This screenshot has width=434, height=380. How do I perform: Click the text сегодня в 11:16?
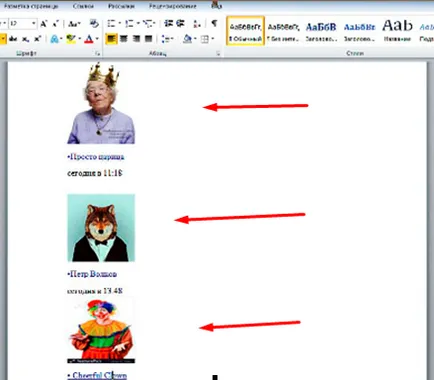pos(95,173)
